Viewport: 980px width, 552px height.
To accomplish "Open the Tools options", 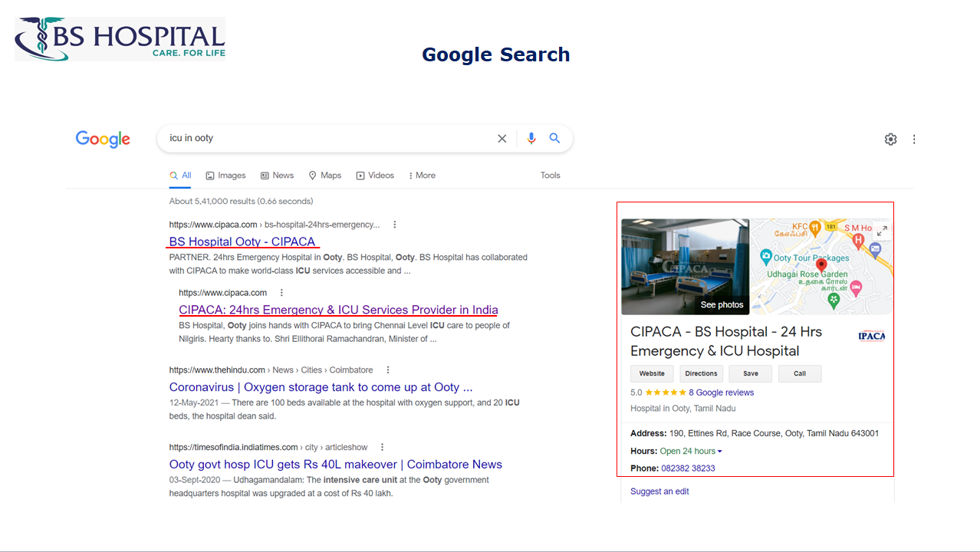I will [550, 176].
